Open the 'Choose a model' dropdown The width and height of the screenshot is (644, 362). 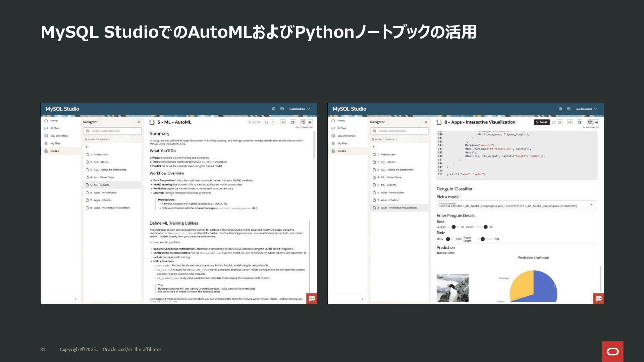516,205
